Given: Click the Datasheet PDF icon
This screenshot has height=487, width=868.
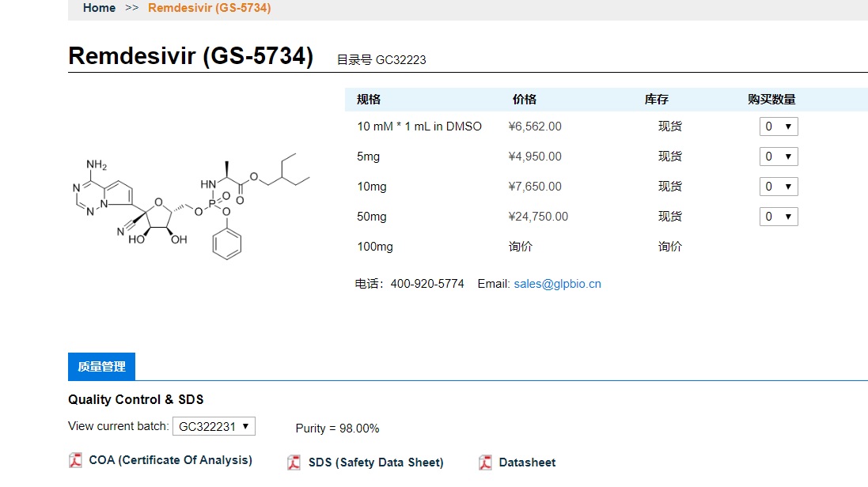Looking at the screenshot, I should (485, 462).
